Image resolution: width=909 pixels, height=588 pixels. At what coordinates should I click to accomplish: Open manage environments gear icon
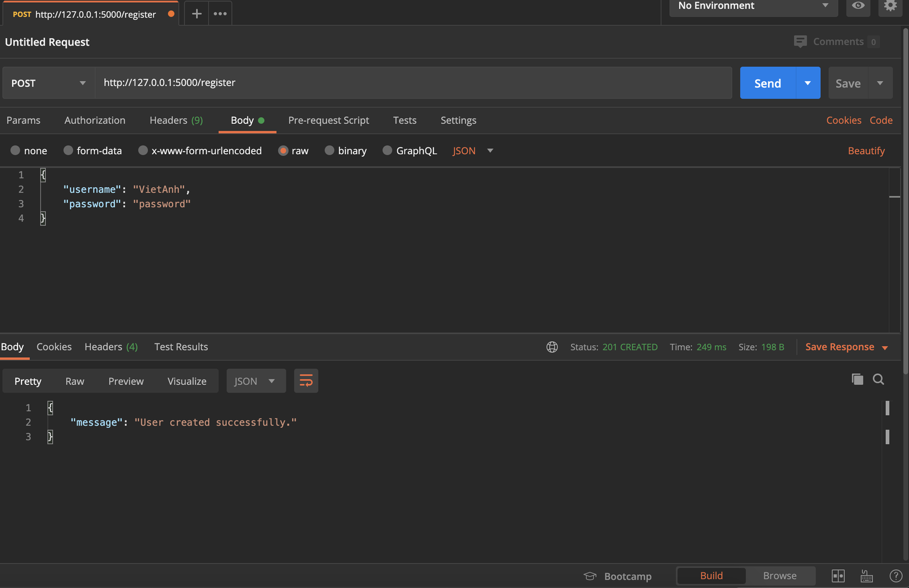pyautogui.click(x=890, y=6)
